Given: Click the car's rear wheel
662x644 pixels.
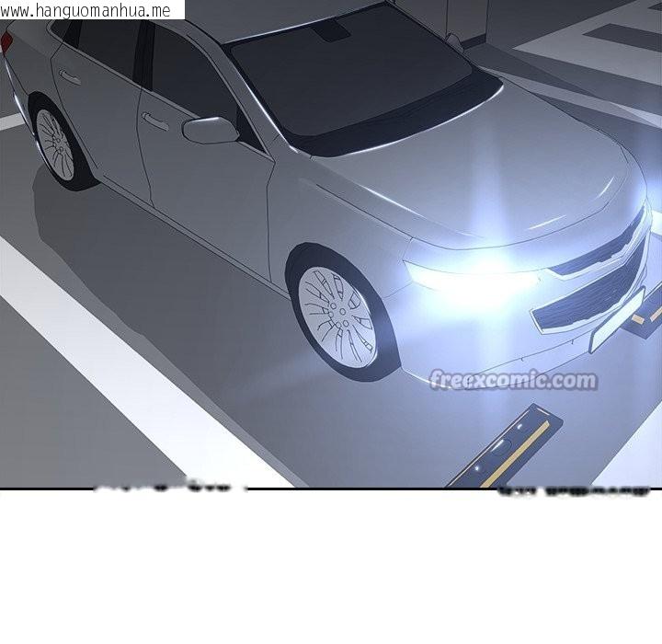Looking at the screenshot, I should point(57,145).
